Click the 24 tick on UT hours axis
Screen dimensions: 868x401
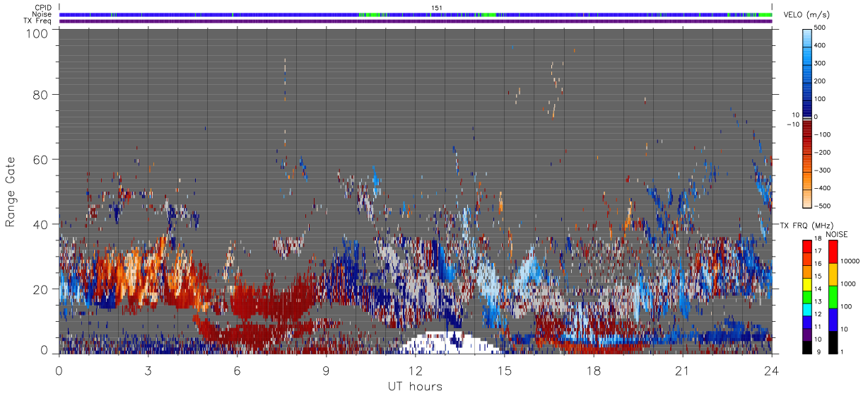coord(772,371)
